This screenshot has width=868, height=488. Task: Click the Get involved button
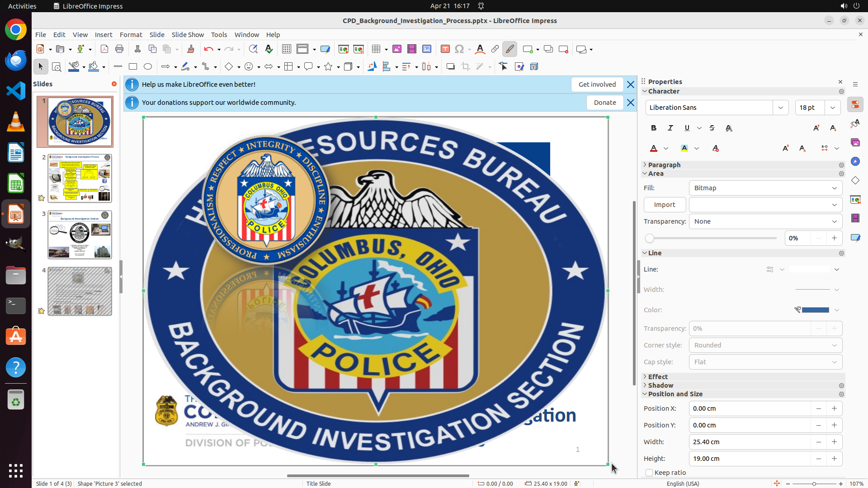[x=597, y=84]
